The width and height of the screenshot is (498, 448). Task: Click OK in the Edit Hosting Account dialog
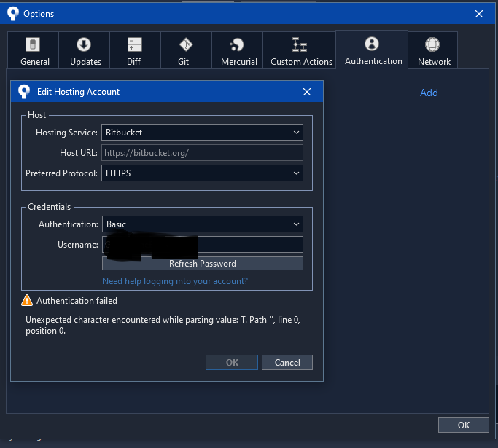(232, 362)
